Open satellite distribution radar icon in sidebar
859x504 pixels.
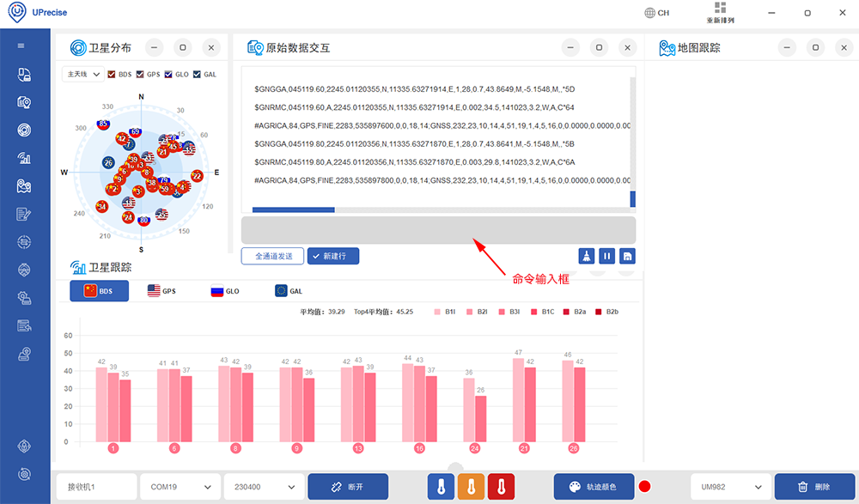point(23,131)
